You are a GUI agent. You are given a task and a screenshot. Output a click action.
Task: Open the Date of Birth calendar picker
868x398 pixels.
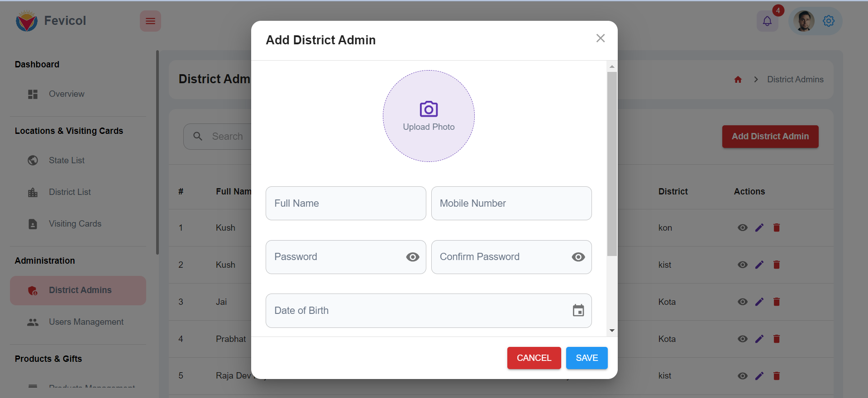pos(578,311)
